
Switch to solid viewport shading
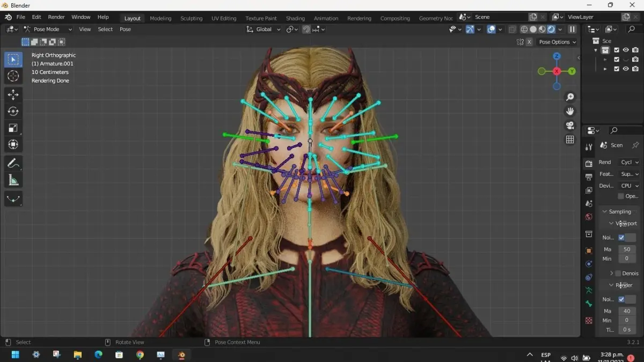[x=533, y=29]
